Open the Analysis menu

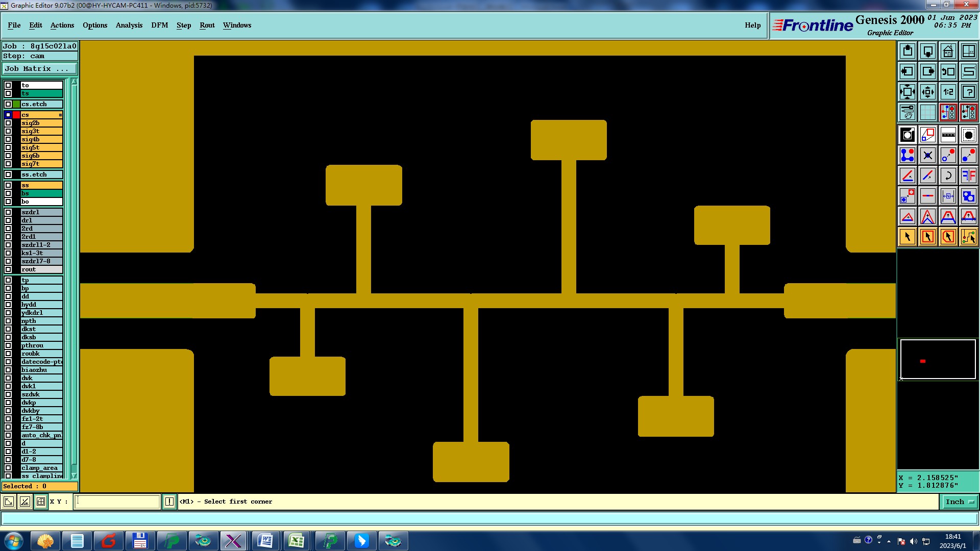click(129, 25)
